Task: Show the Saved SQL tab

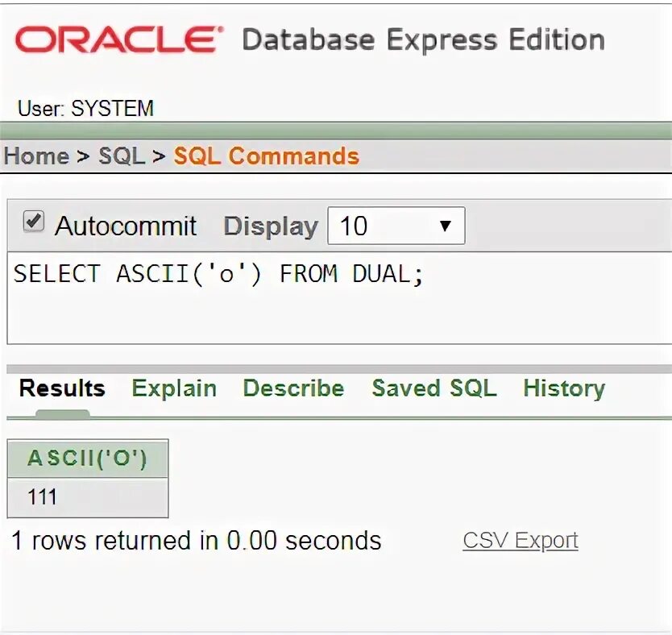Action: 433,388
